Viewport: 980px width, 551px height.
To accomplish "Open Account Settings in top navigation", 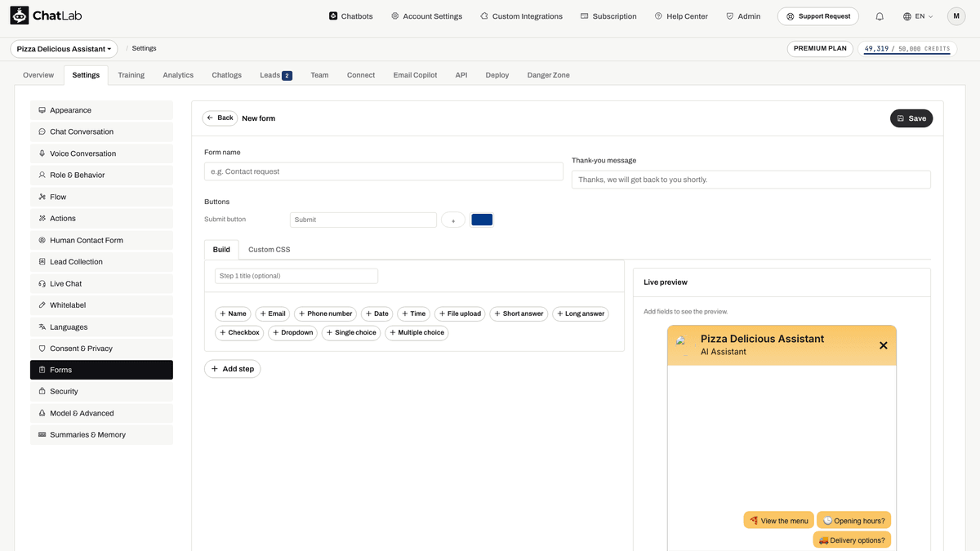I will [426, 16].
